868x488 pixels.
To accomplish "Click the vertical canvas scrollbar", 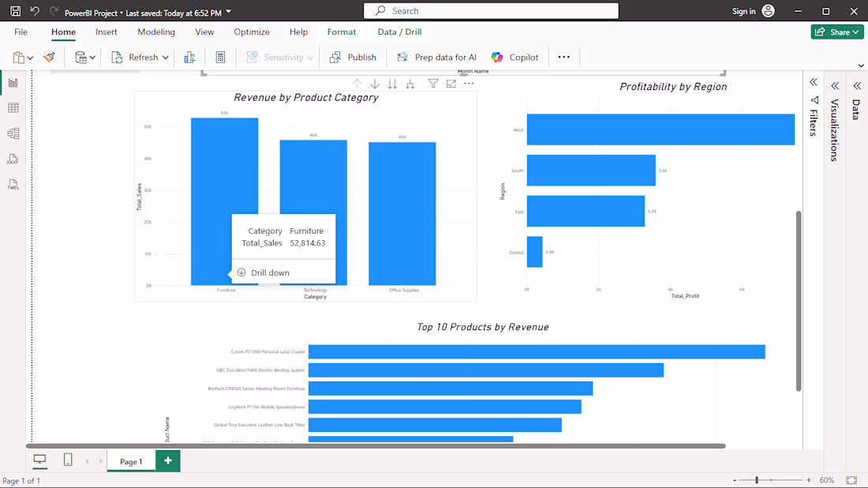I will [799, 301].
